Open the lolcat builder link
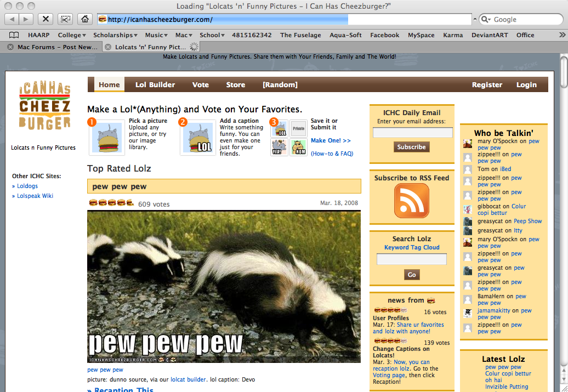568x392 pixels. click(188, 379)
